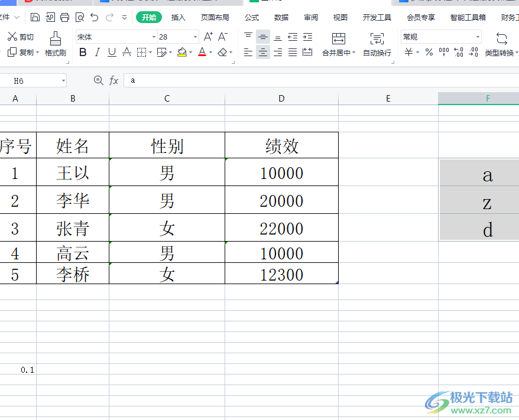The image size is (519, 420).
Task: Select the Format Painter (格式刷) tool
Action: tap(56, 44)
